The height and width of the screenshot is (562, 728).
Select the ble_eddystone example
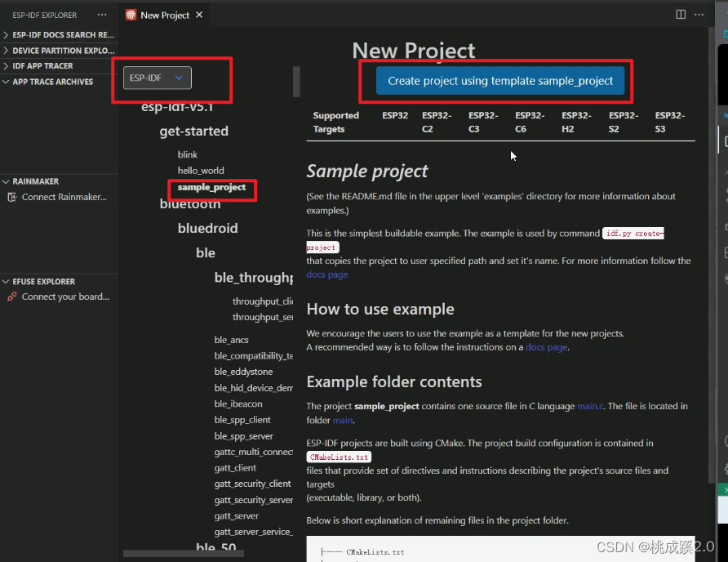[243, 372]
